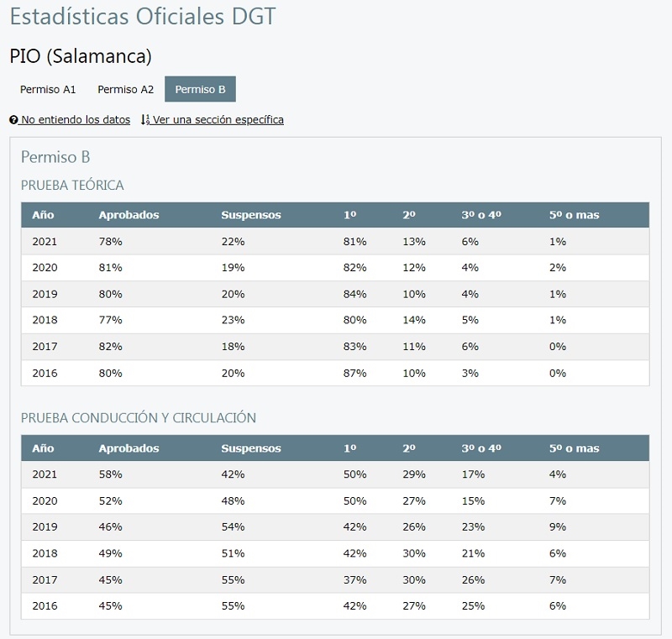
Task: Click Aprobados header in theory table
Action: 129,215
